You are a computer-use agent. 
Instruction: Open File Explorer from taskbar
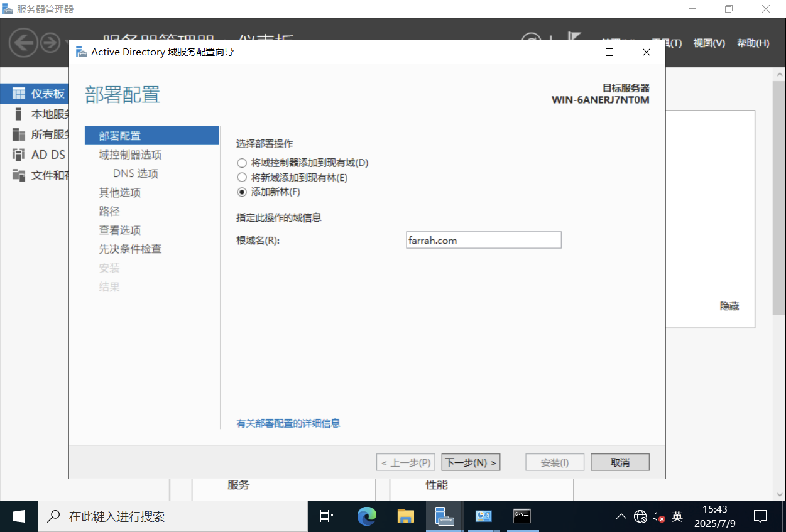(405, 516)
